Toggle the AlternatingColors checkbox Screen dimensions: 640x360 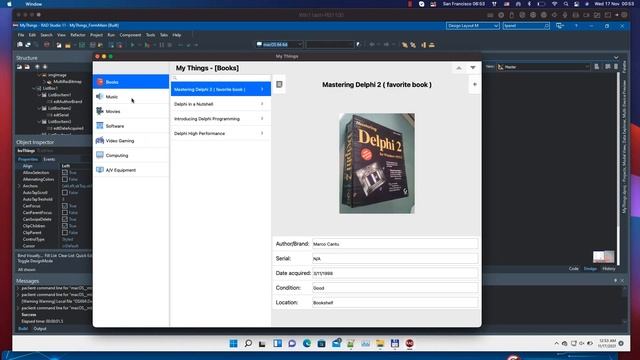coord(65,179)
